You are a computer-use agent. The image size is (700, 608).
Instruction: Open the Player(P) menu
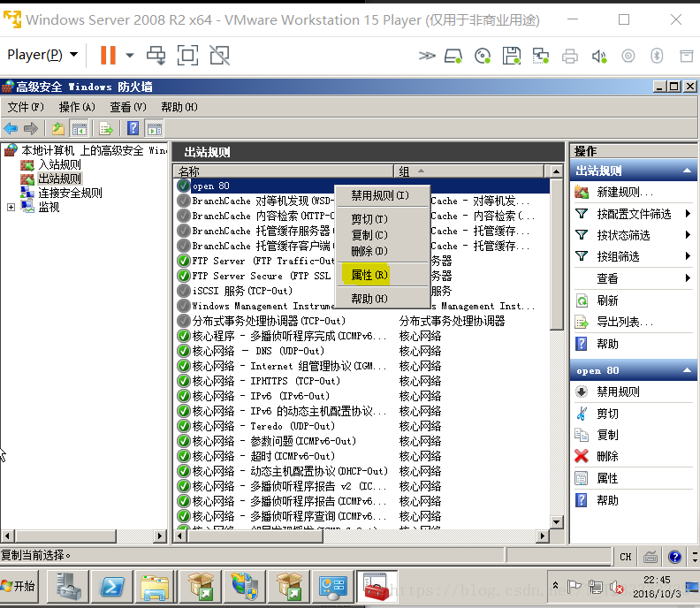click(42, 55)
